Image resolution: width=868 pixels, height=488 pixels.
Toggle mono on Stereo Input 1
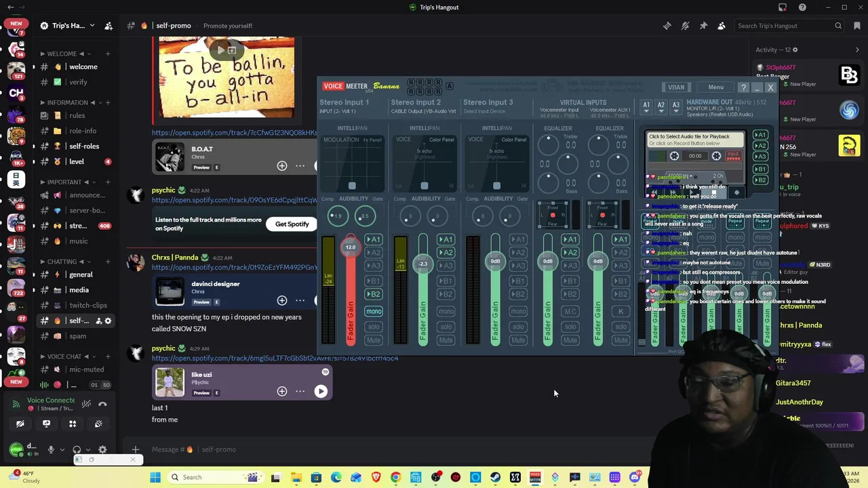coord(374,311)
